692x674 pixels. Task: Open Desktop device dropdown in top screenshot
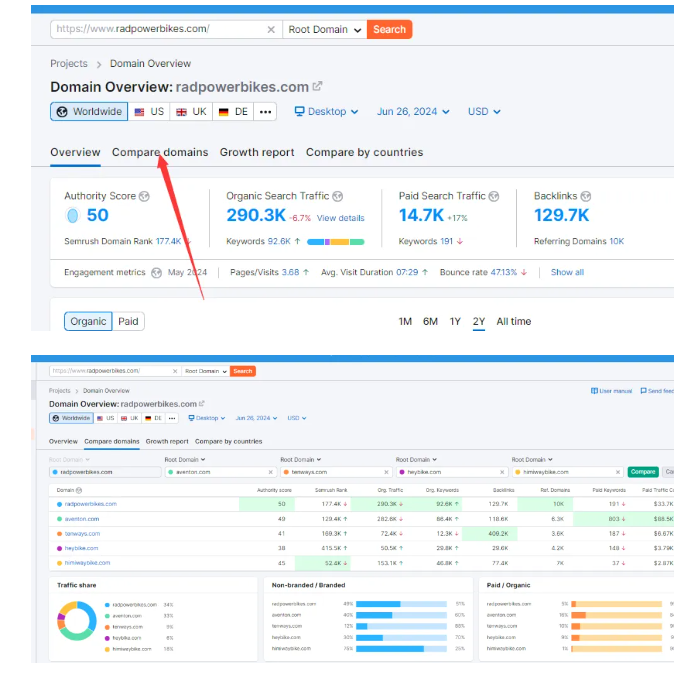pyautogui.click(x=327, y=112)
